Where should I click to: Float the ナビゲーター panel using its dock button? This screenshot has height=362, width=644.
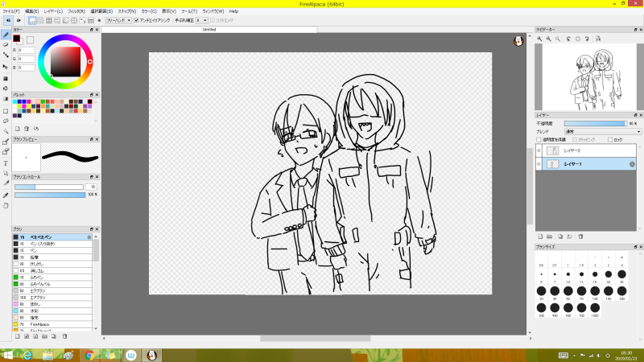pyautogui.click(x=635, y=30)
